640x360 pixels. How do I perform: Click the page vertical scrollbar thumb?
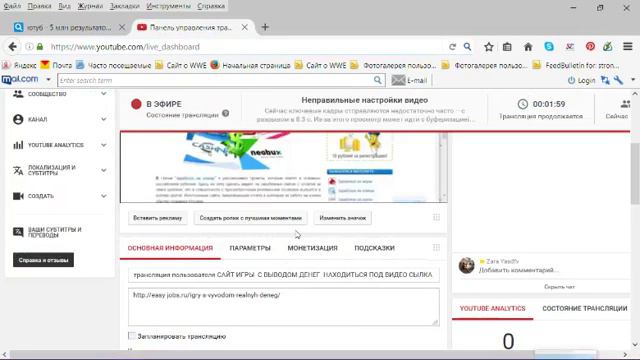(x=635, y=173)
